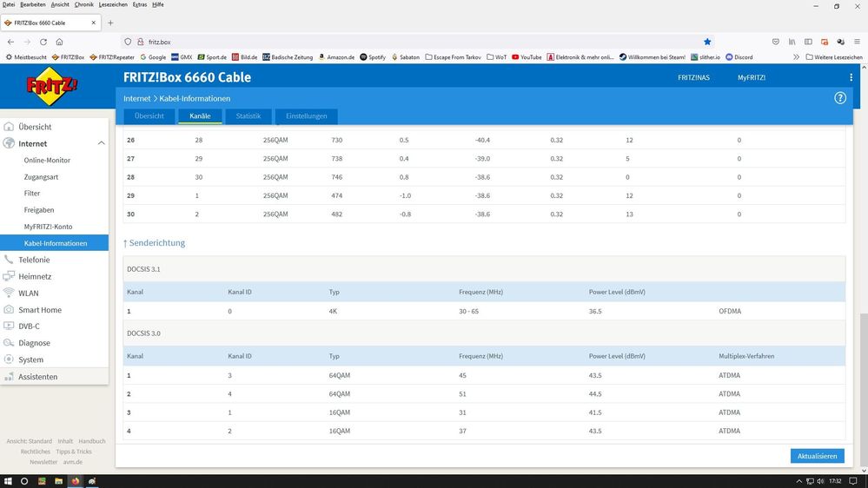Open the Hilfe menu
Screen dimensions: 868x488
(158, 4)
